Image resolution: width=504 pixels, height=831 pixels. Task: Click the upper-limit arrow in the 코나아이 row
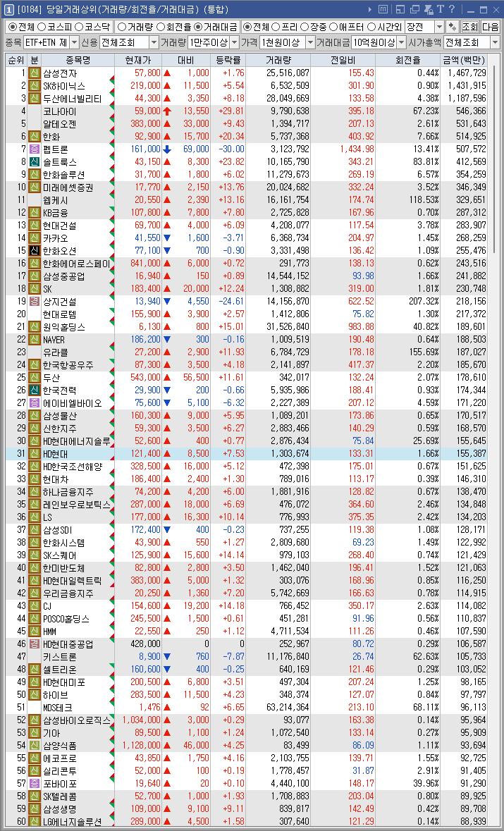tap(168, 111)
